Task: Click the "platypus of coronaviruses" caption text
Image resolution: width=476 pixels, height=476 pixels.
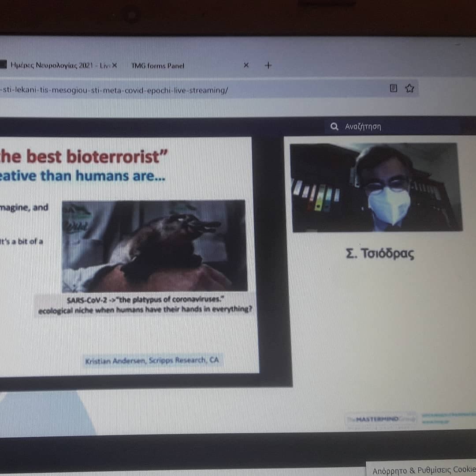Action: coord(145,300)
